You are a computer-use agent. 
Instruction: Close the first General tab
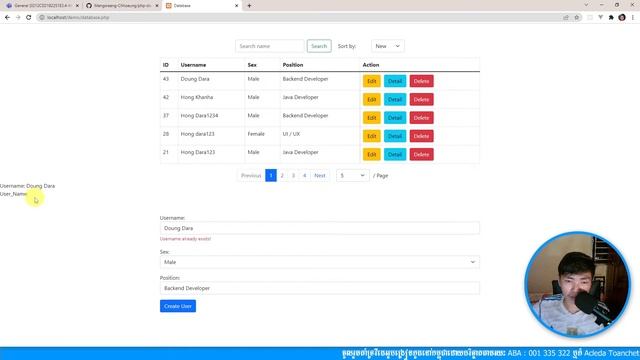77,6
